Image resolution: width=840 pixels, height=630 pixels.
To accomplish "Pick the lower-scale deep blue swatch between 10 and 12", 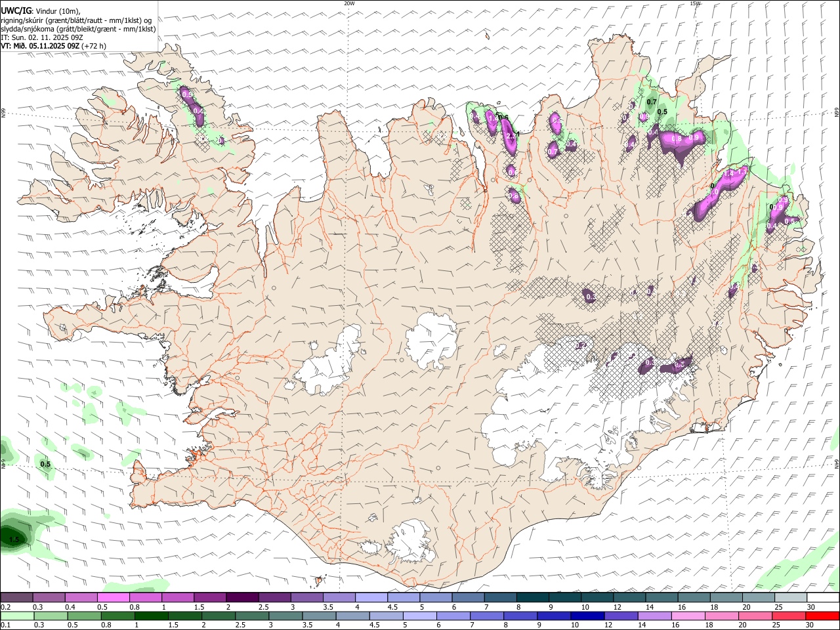I will point(587,616).
